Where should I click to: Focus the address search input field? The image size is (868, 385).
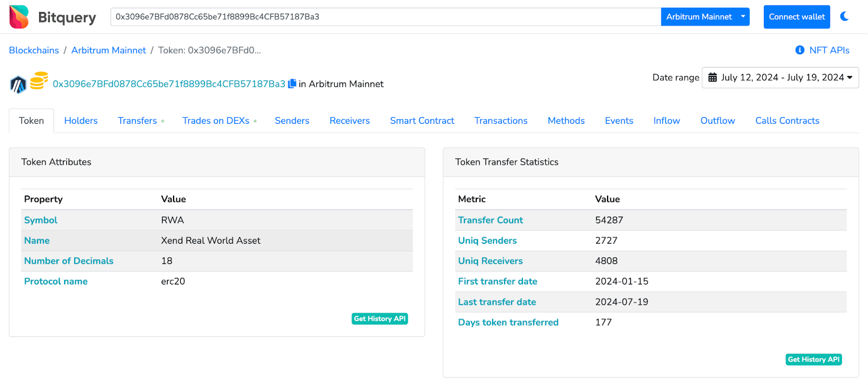386,17
